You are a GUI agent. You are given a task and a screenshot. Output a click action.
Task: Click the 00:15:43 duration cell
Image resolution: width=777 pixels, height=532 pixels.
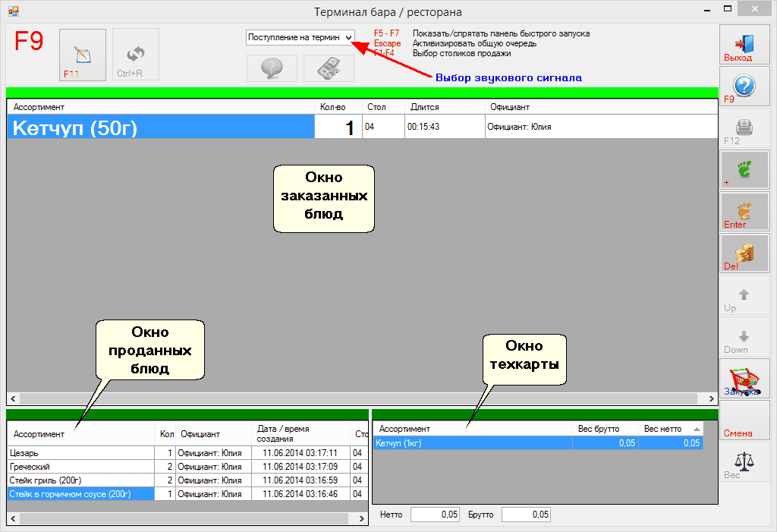pyautogui.click(x=445, y=127)
